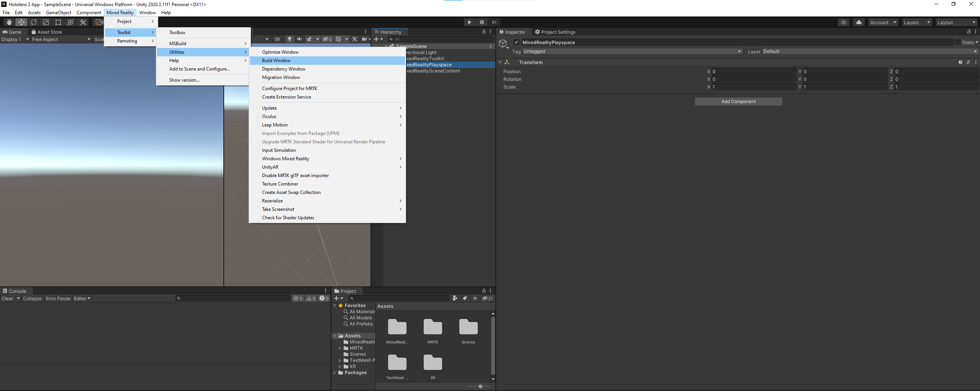This screenshot has width=980, height=391.
Task: Select the Scale tool
Action: coord(46,22)
